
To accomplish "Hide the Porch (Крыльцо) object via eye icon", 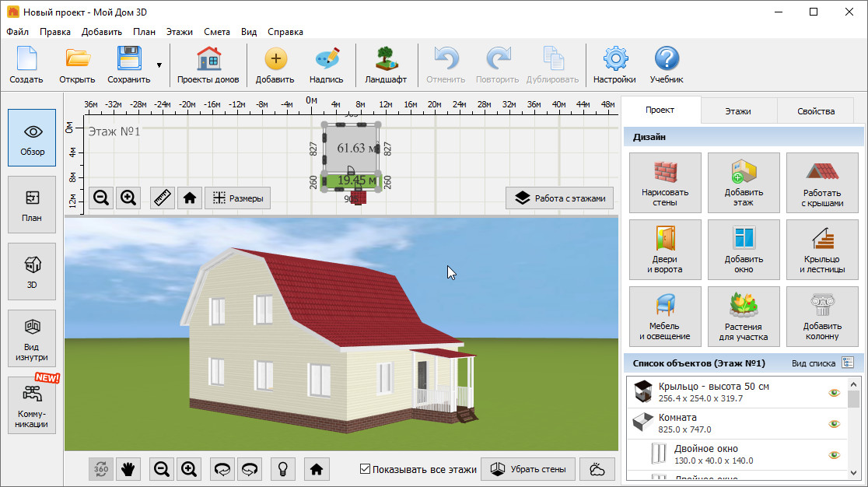I will tap(835, 393).
